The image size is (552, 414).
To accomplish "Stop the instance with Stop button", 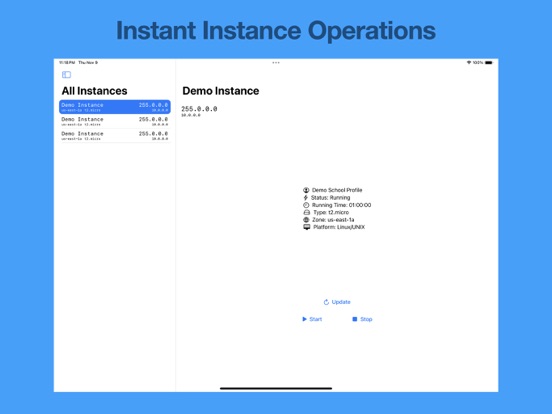I will 362,319.
